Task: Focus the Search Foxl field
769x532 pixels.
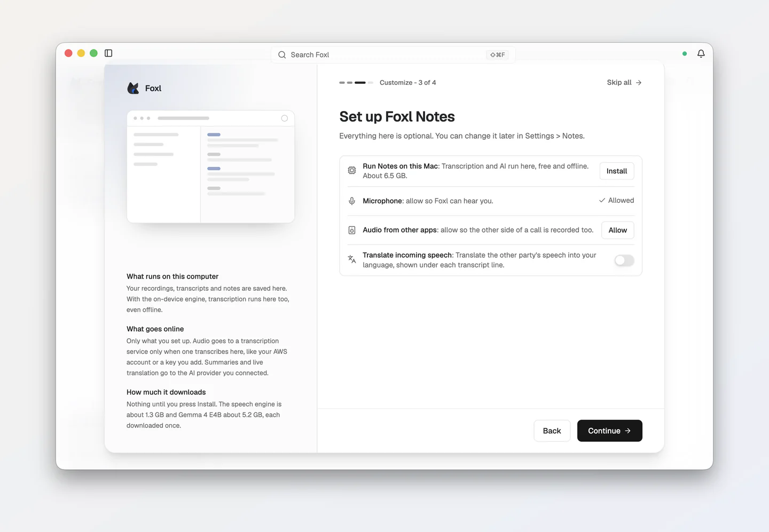Action: tap(393, 54)
